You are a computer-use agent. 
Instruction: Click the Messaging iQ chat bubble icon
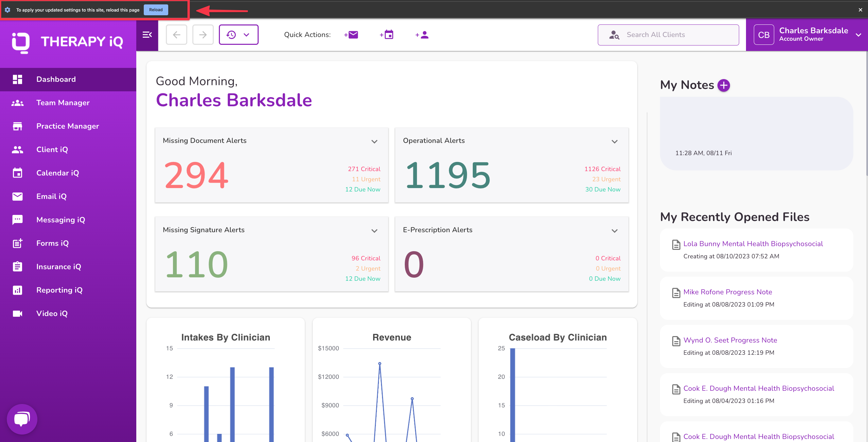(x=17, y=220)
